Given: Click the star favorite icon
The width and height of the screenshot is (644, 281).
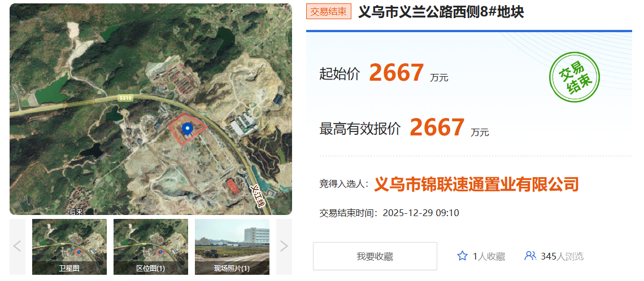Looking at the screenshot, I should coord(463,256).
